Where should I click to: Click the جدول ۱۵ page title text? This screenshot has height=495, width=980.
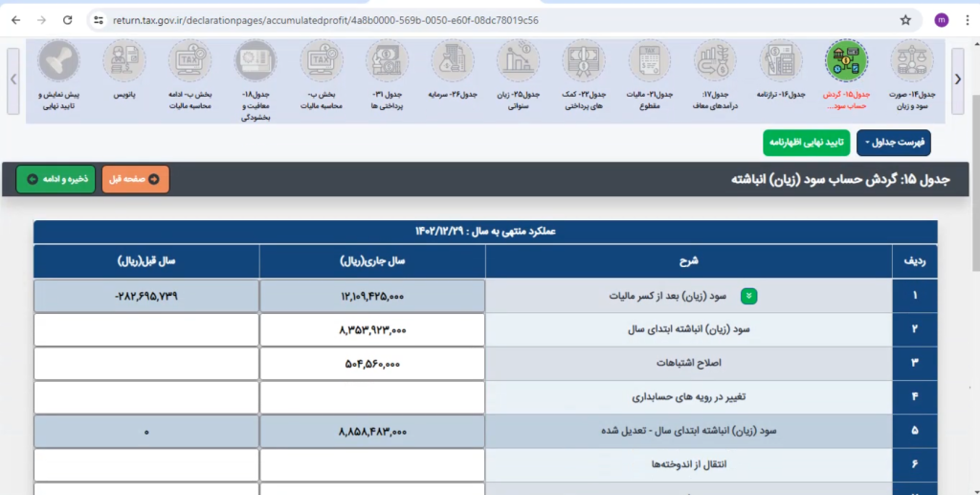coord(840,179)
